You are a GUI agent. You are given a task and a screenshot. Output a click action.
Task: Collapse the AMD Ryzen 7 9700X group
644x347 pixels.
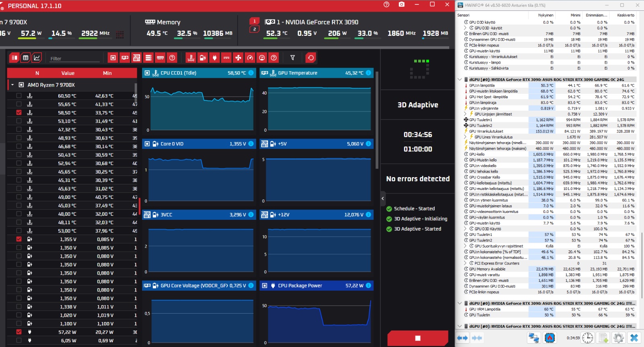(12, 85)
